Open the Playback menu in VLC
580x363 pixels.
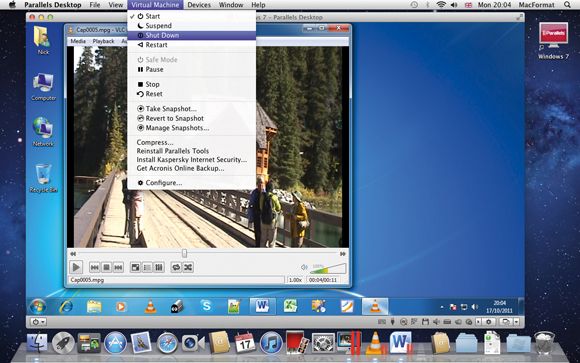104,41
